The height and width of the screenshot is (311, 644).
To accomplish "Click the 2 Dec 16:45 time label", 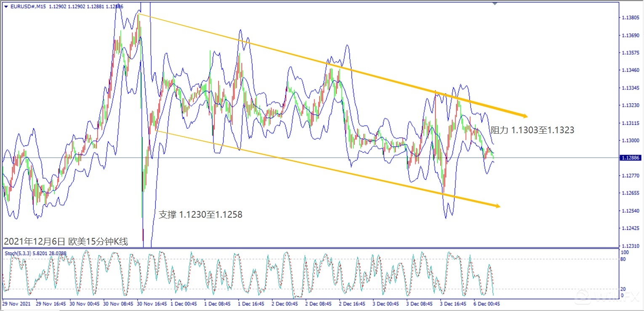I will [x=352, y=303].
